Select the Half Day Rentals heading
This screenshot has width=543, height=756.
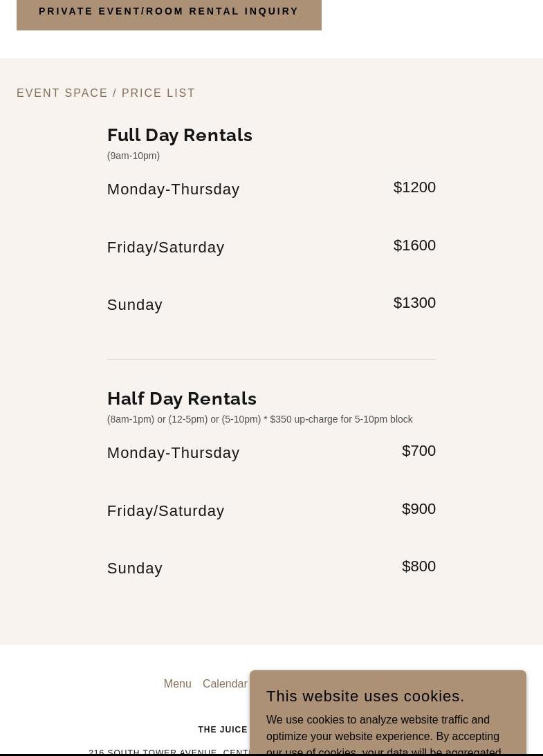point(182,398)
